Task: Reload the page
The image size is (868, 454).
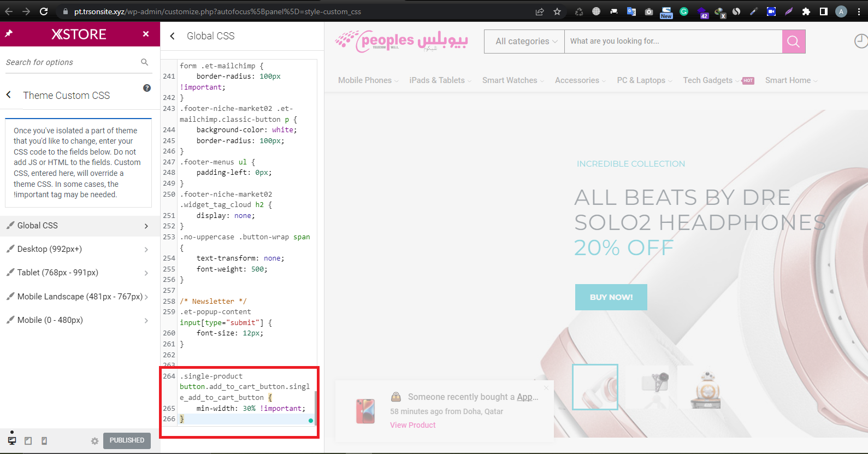Action: pyautogui.click(x=44, y=11)
